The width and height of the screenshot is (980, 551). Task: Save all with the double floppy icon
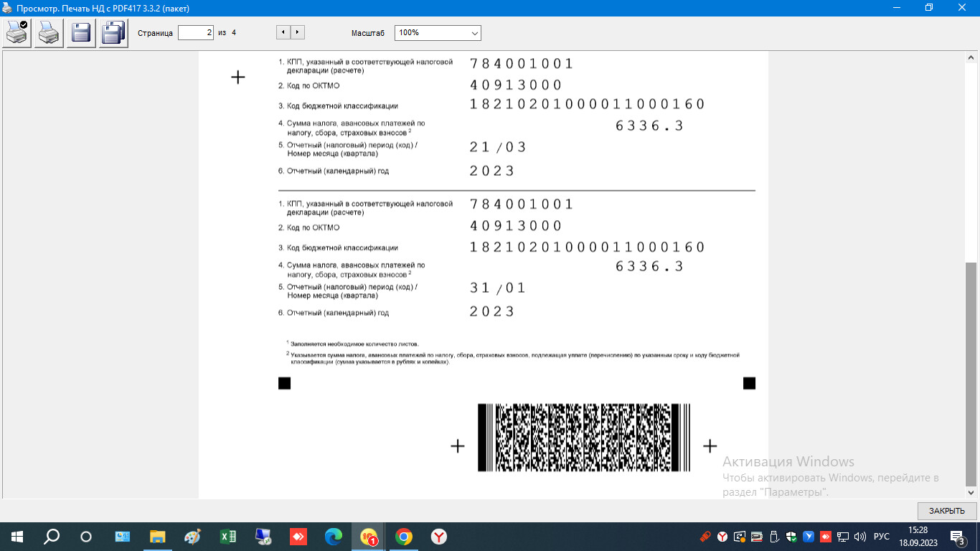113,32
